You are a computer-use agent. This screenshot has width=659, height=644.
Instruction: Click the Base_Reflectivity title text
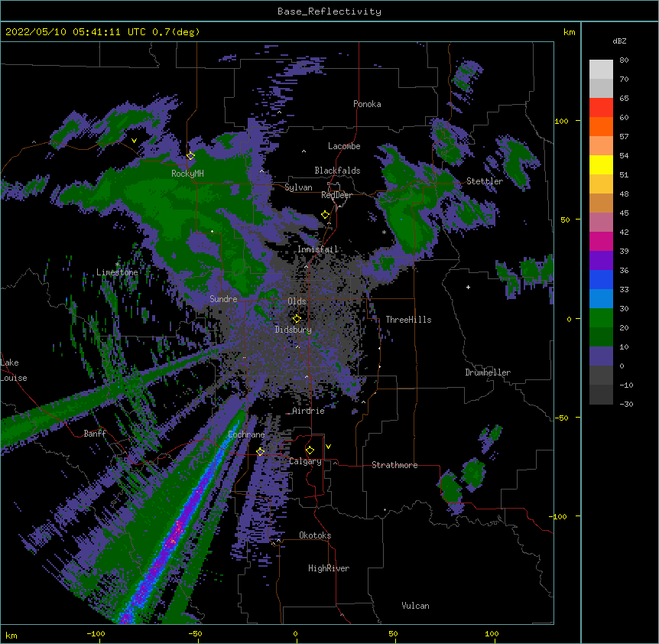(x=329, y=11)
